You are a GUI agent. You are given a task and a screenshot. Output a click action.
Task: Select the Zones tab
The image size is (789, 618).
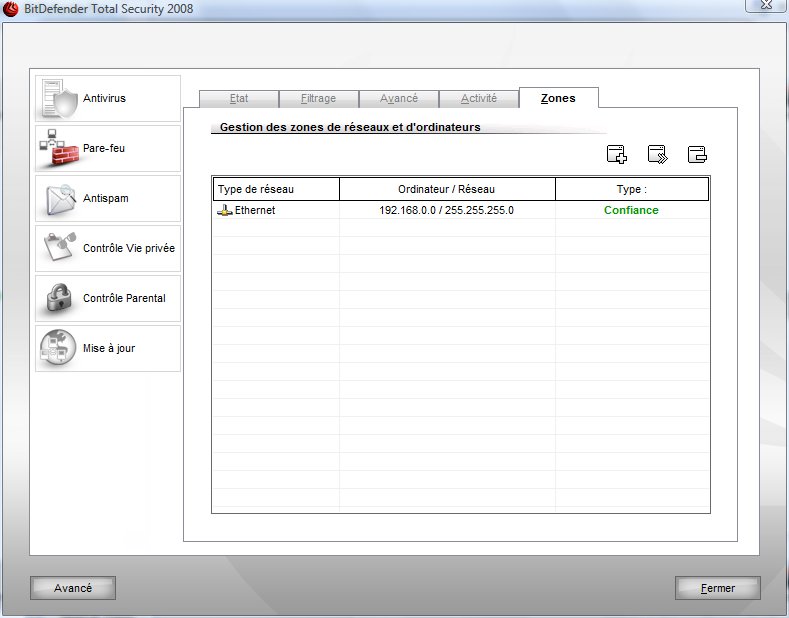[559, 98]
